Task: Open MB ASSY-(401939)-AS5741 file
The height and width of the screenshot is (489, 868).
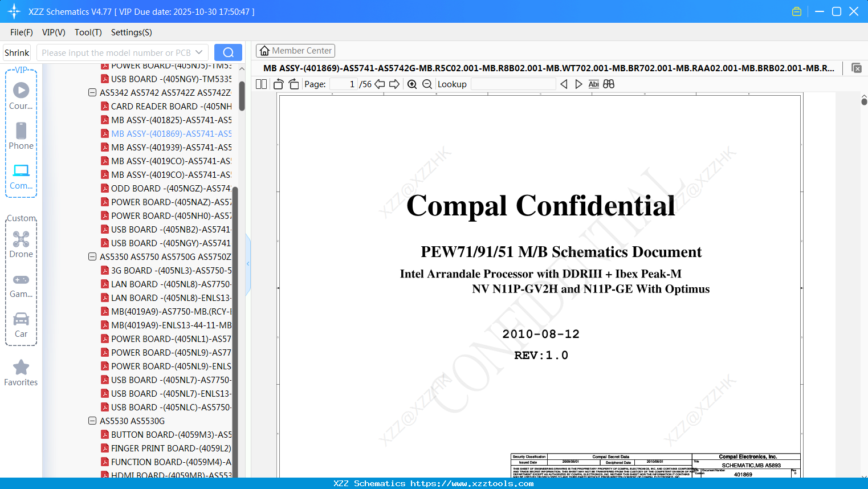Action: (166, 147)
